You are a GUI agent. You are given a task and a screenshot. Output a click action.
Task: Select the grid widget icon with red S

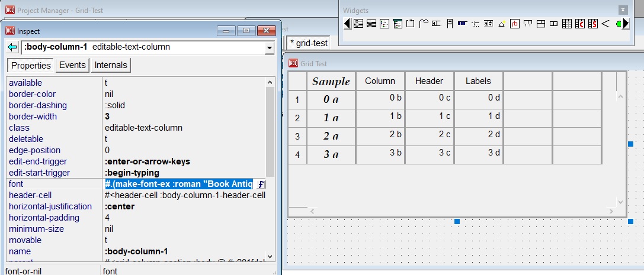coord(592,24)
